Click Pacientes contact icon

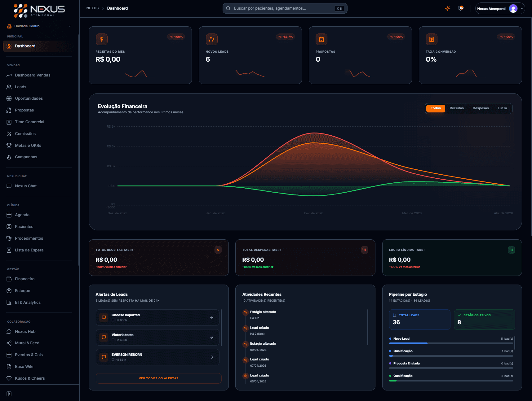pos(9,227)
